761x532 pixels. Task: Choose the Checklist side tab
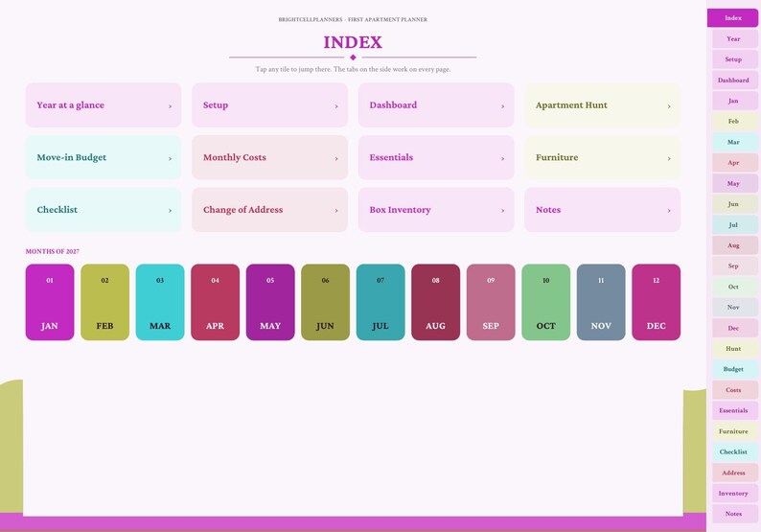[x=735, y=451]
